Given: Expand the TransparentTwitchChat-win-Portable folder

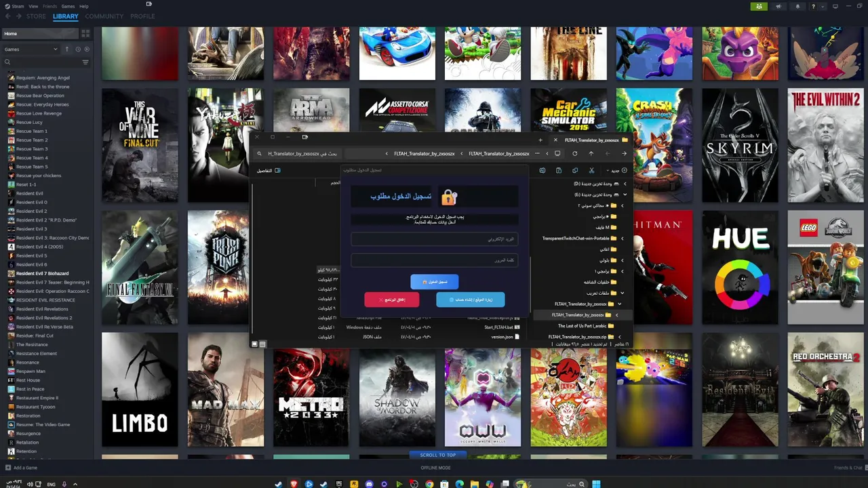Looking at the screenshot, I should coord(622,239).
